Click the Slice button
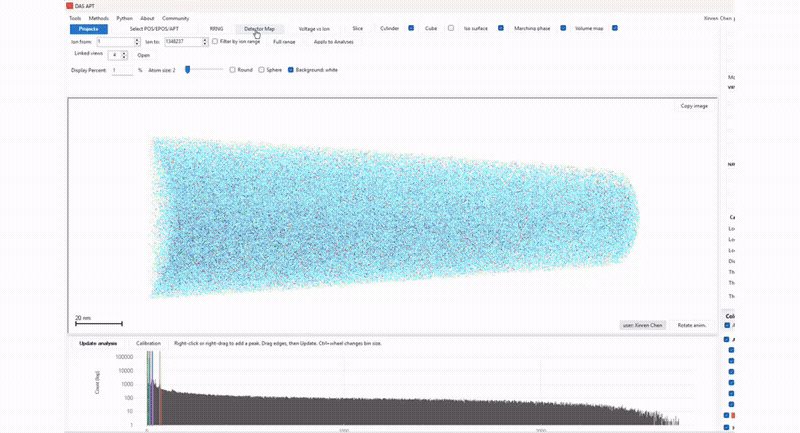The height and width of the screenshot is (433, 800). pos(358,29)
